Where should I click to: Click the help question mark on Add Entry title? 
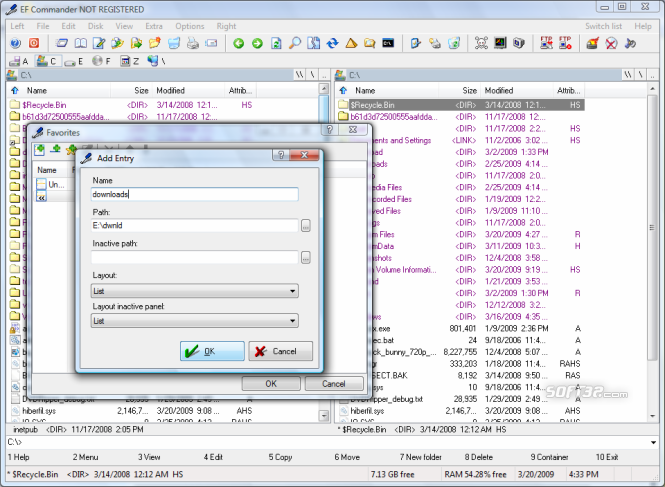click(x=280, y=155)
